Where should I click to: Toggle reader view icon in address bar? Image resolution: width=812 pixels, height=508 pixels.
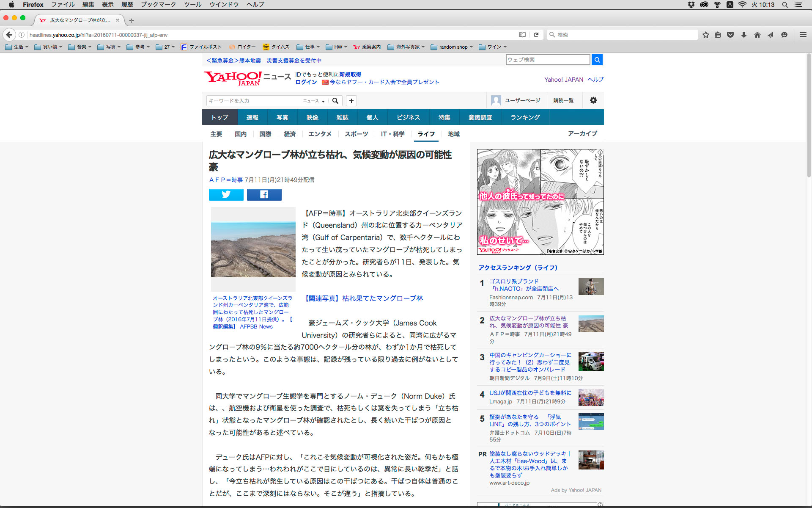[522, 35]
